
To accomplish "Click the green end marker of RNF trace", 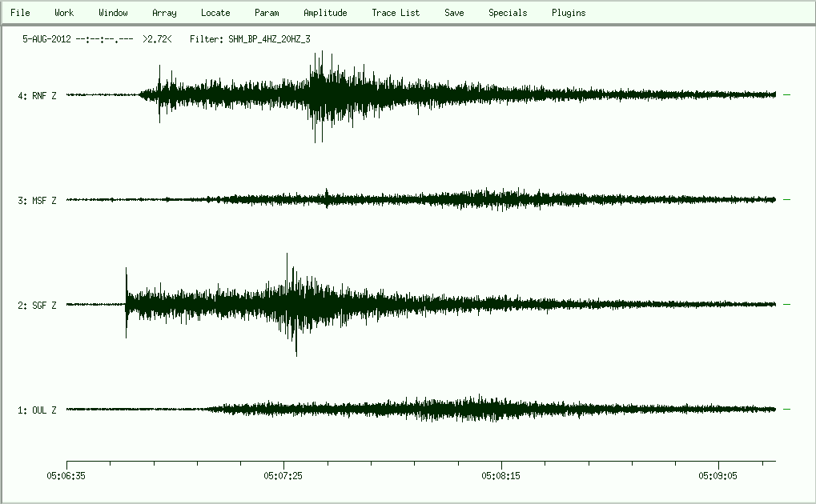I will pos(787,95).
